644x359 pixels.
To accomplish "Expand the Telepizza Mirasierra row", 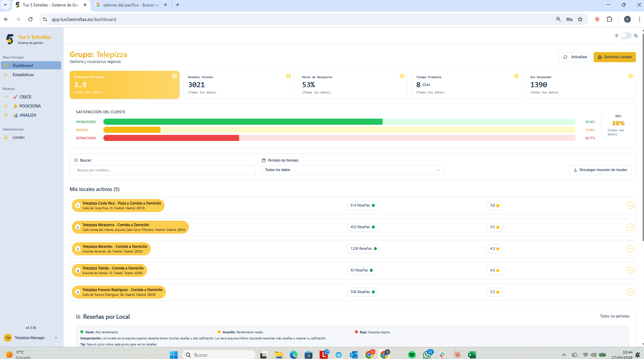I will [x=630, y=227].
